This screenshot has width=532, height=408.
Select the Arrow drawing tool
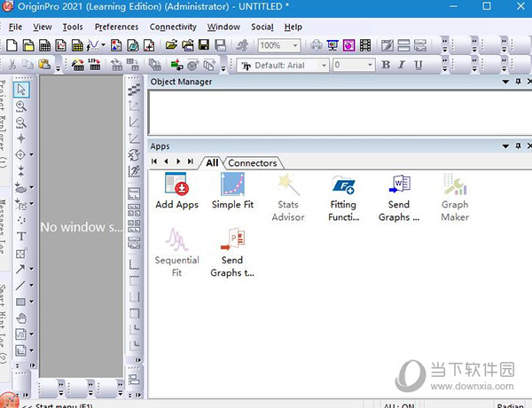click(x=20, y=269)
